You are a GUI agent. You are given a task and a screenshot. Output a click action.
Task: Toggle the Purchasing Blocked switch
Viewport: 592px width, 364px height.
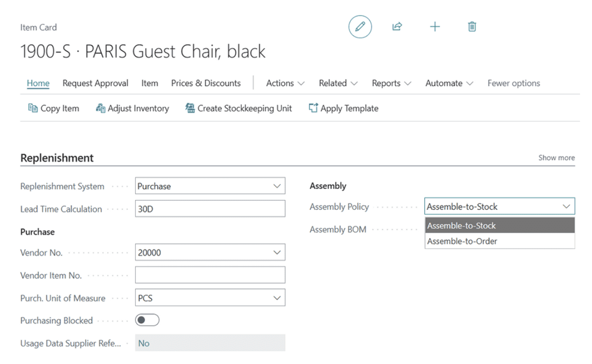(x=147, y=320)
